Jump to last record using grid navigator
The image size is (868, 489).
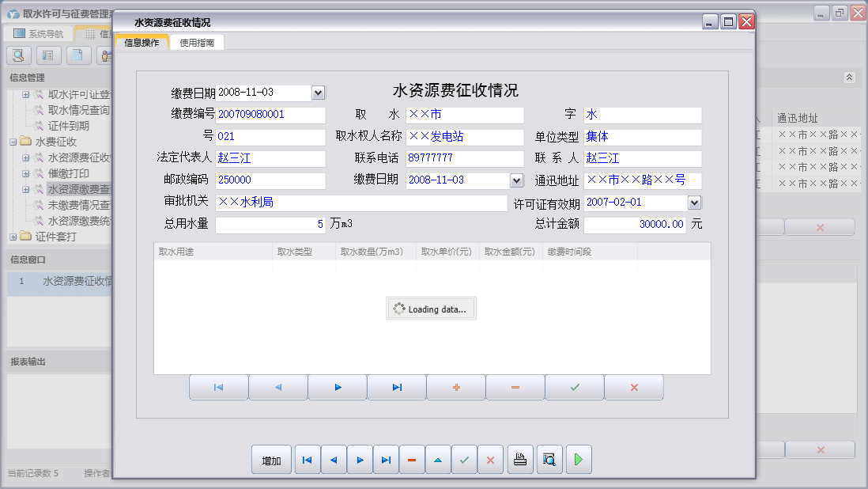tap(397, 388)
